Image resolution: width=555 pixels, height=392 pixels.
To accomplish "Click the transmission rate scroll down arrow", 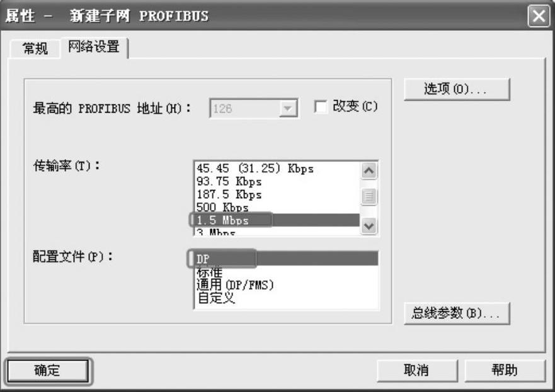I will click(x=369, y=225).
